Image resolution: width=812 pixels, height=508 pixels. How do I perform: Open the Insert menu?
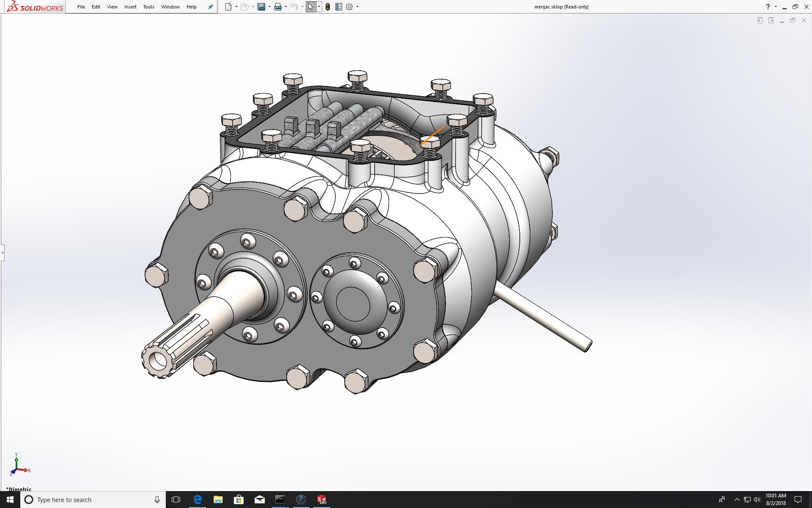click(x=130, y=7)
